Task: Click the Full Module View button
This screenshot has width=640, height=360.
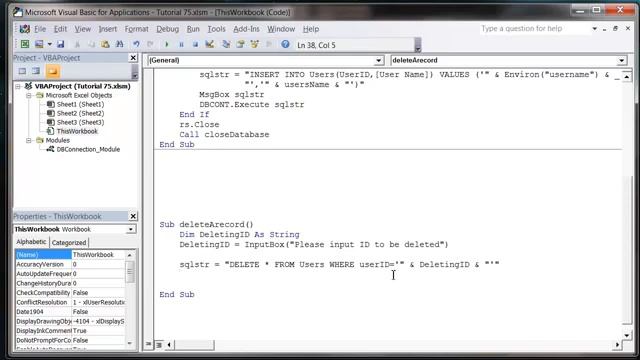Action: point(159,345)
